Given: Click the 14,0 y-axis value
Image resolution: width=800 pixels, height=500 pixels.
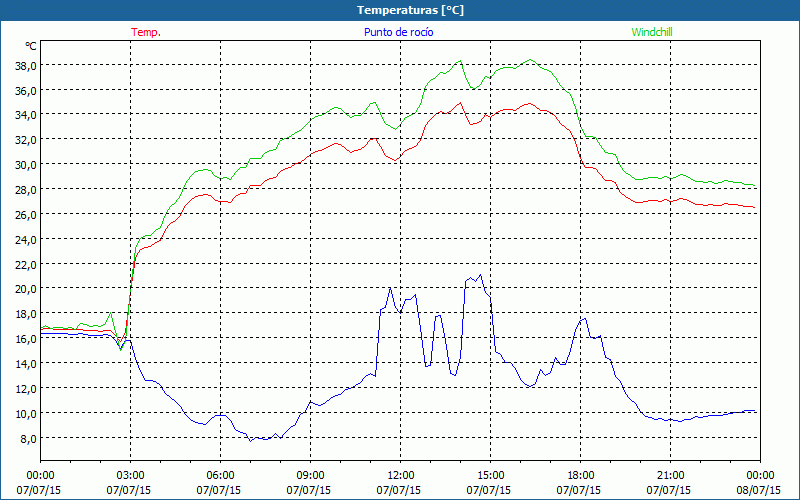Looking at the screenshot, I should pos(25,364).
